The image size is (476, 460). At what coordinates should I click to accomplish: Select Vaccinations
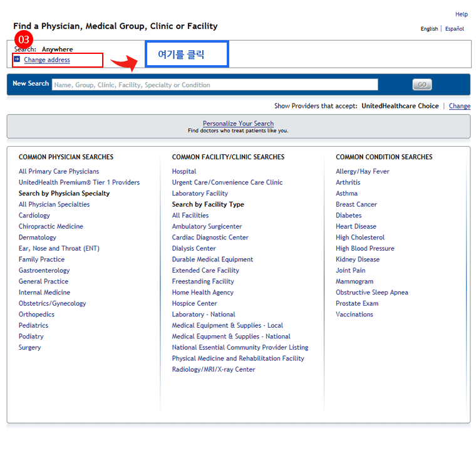(354, 315)
